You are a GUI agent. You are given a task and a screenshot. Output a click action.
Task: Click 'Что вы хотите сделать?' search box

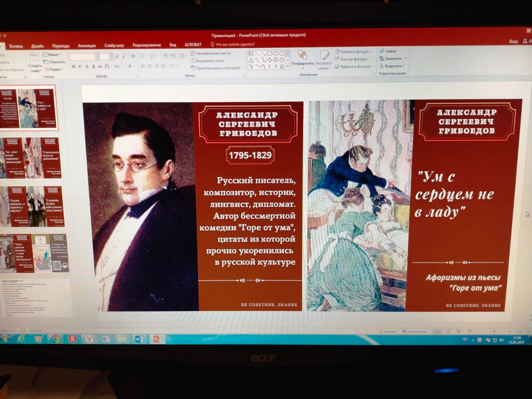(233, 44)
